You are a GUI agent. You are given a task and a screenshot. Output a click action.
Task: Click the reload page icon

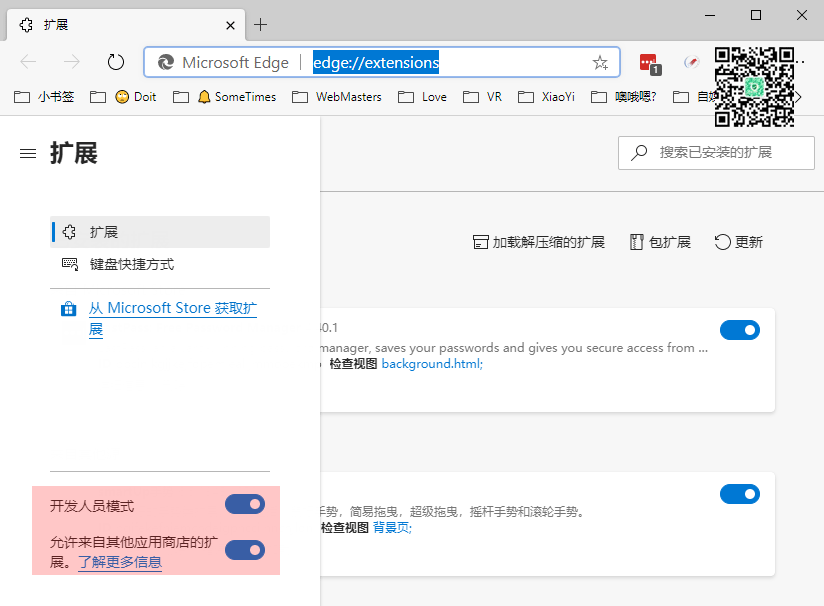pos(116,61)
